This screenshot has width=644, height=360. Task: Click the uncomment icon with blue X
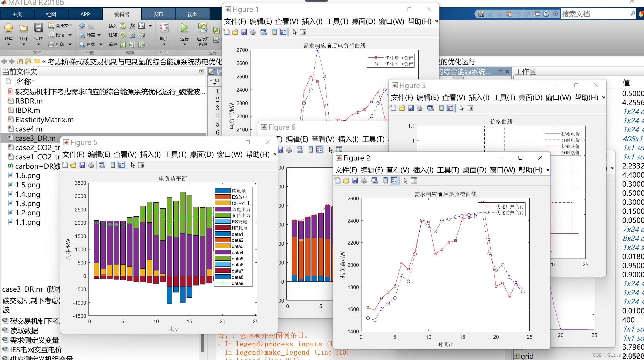[132, 35]
